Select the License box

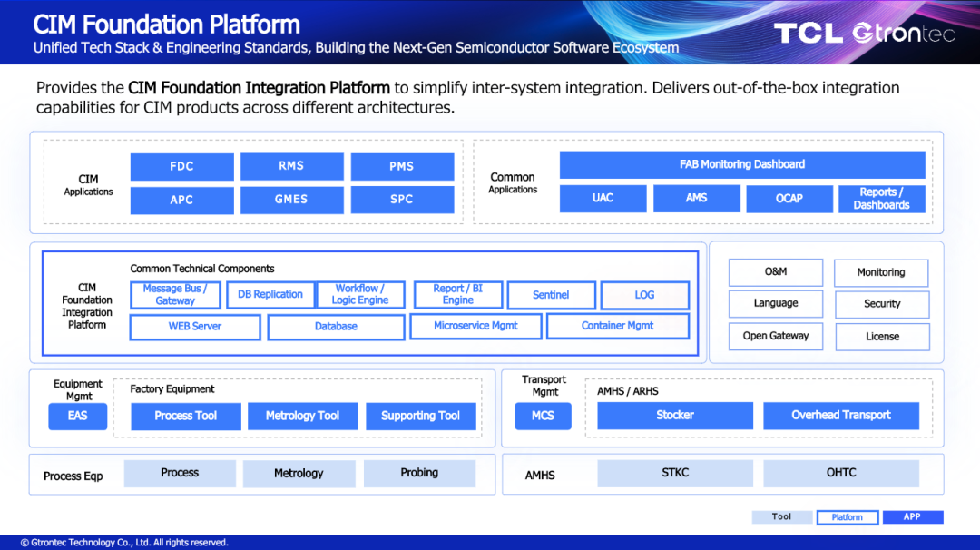[883, 337]
